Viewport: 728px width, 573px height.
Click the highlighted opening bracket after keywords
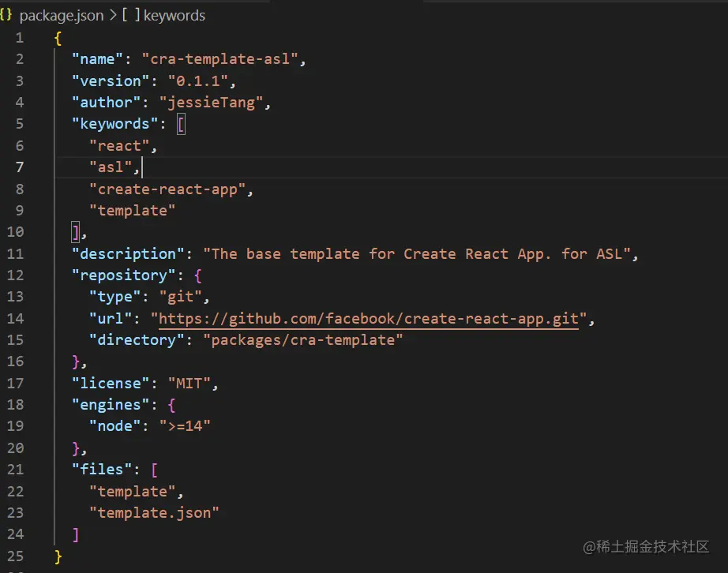coord(181,125)
